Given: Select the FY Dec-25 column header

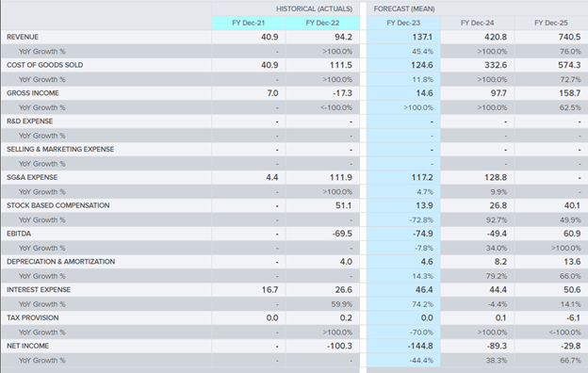Looking at the screenshot, I should [551, 23].
